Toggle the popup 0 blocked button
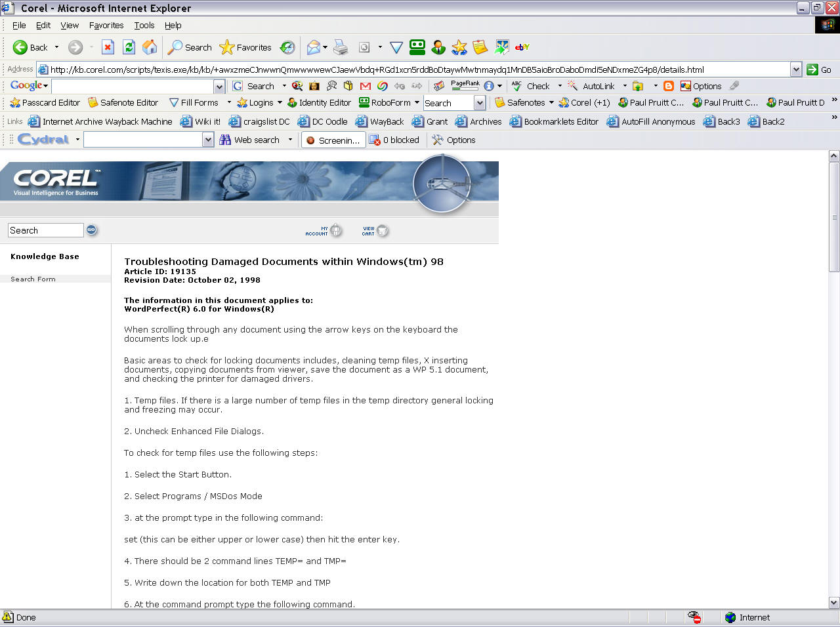 tap(394, 140)
